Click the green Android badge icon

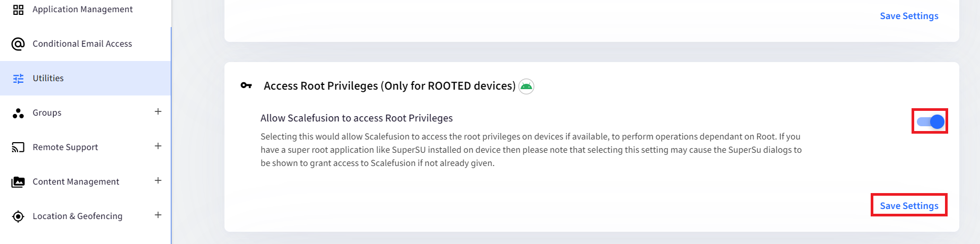point(526,86)
